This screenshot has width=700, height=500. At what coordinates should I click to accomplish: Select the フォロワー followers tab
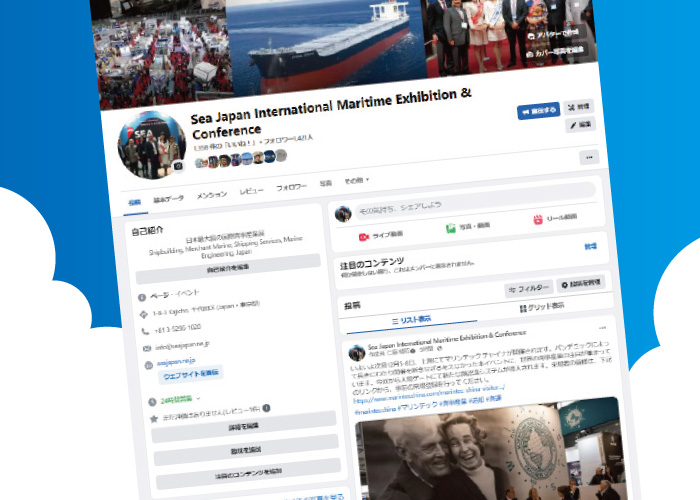[x=291, y=188]
